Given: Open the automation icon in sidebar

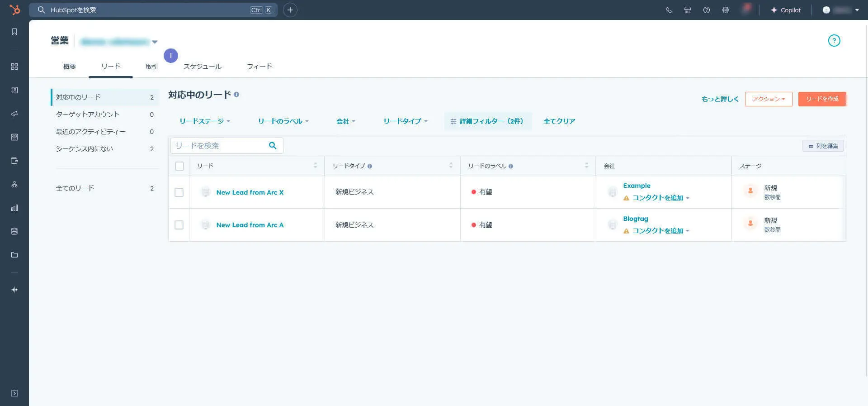Looking at the screenshot, I should click(14, 184).
